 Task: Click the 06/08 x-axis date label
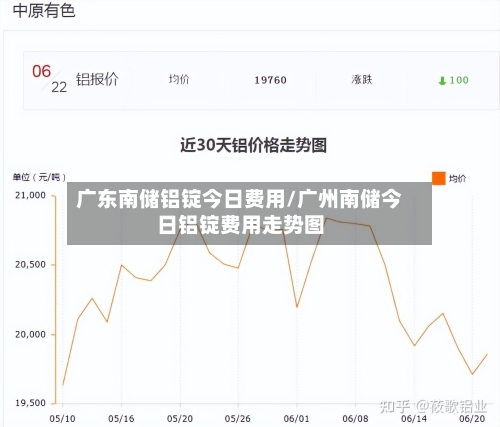click(x=355, y=418)
